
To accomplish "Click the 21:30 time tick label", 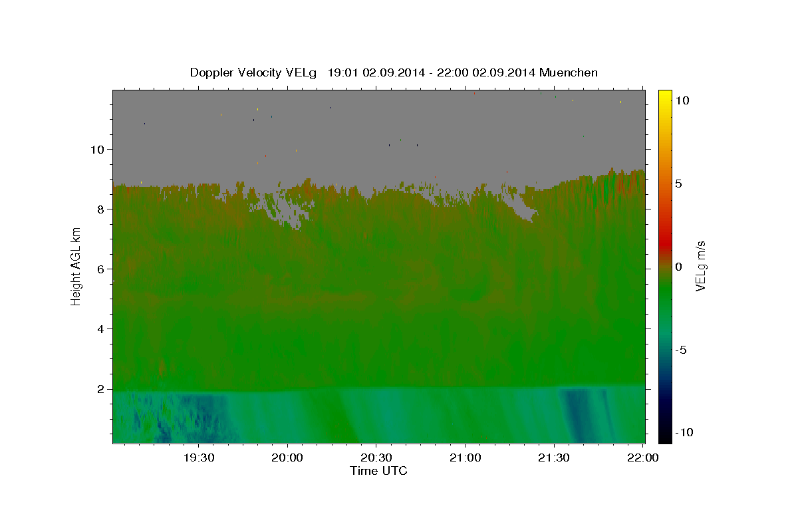I will coord(553,458).
